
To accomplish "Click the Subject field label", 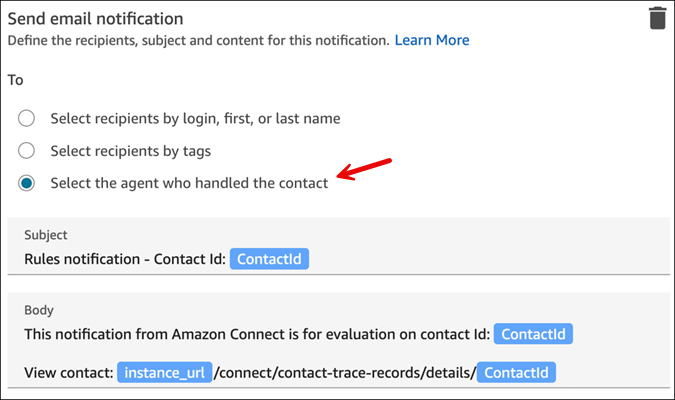I will coord(46,235).
